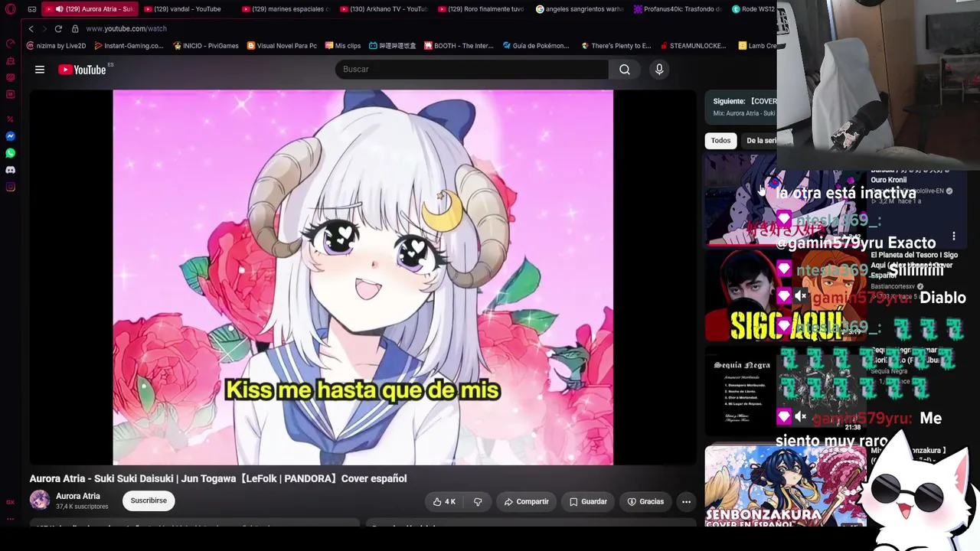View site security lock information

pos(75,29)
